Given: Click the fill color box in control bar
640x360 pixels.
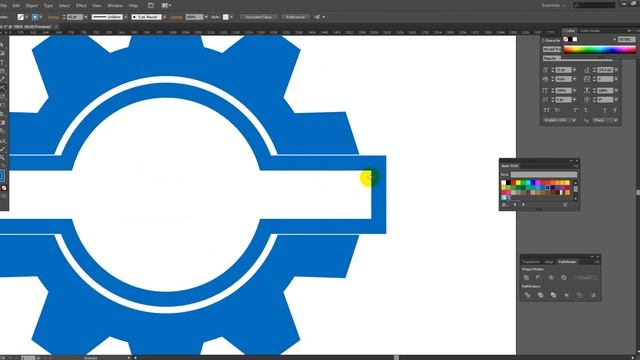Looking at the screenshot, I should pyautogui.click(x=20, y=17).
